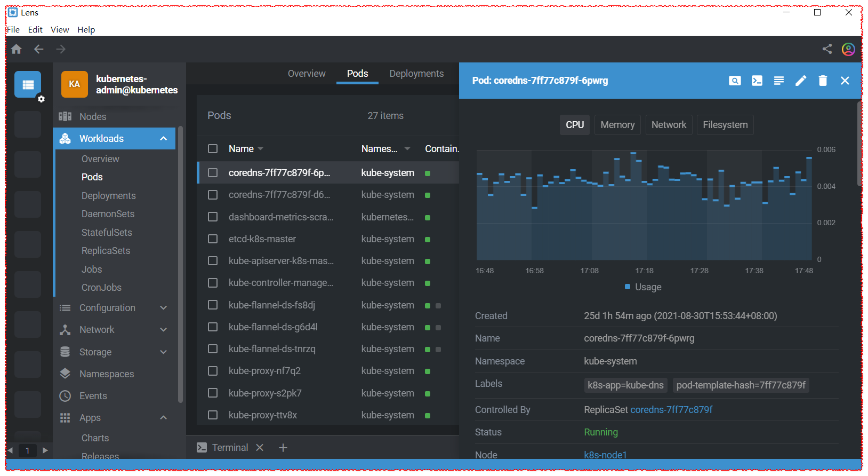The height and width of the screenshot is (476, 868).
Task: Show the Memory metrics chart
Action: (x=617, y=125)
